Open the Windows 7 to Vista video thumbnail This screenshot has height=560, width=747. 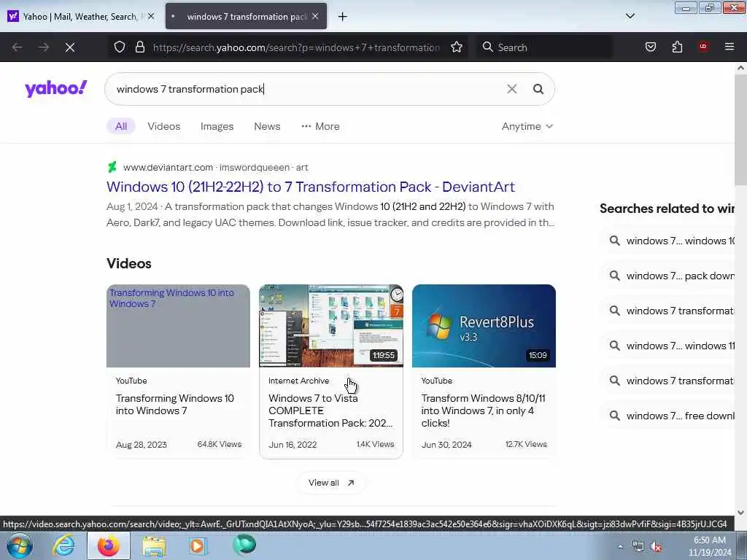point(331,326)
